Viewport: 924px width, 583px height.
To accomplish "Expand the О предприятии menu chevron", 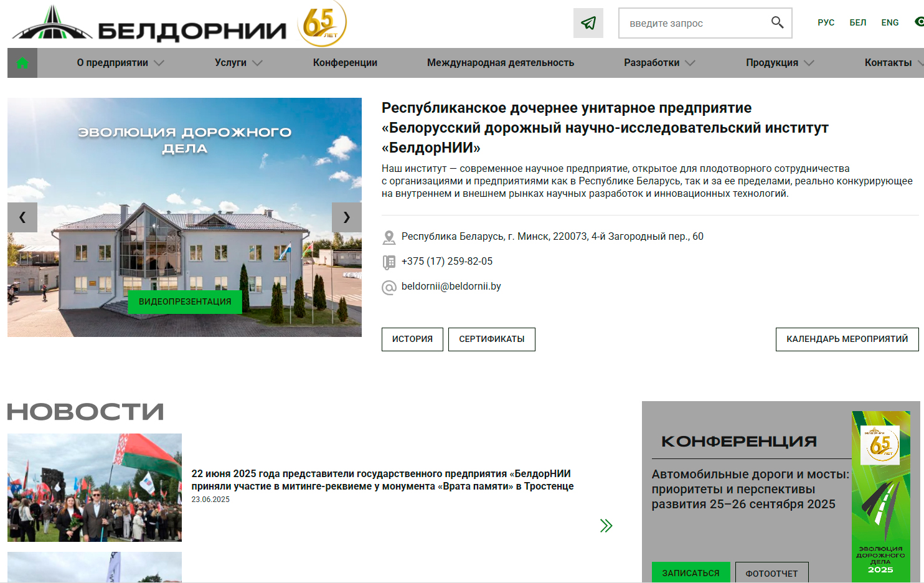I will coord(159,63).
